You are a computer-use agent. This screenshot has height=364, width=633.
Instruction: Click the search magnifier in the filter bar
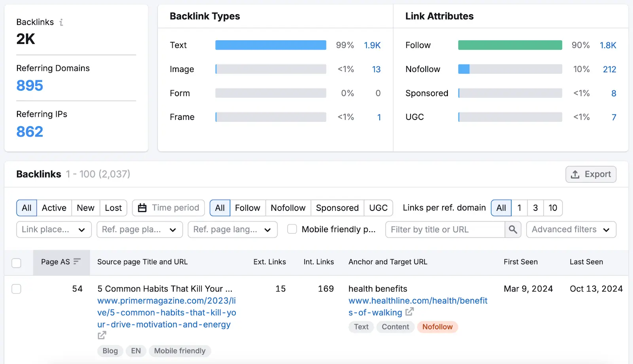pyautogui.click(x=513, y=229)
